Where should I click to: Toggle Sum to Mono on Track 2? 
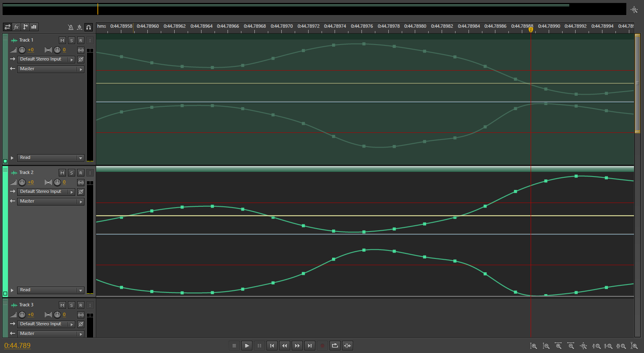click(x=81, y=182)
